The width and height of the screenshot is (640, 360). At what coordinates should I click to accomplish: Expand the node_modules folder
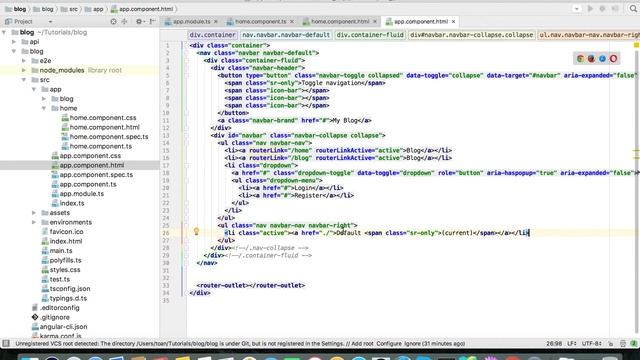click(24, 70)
